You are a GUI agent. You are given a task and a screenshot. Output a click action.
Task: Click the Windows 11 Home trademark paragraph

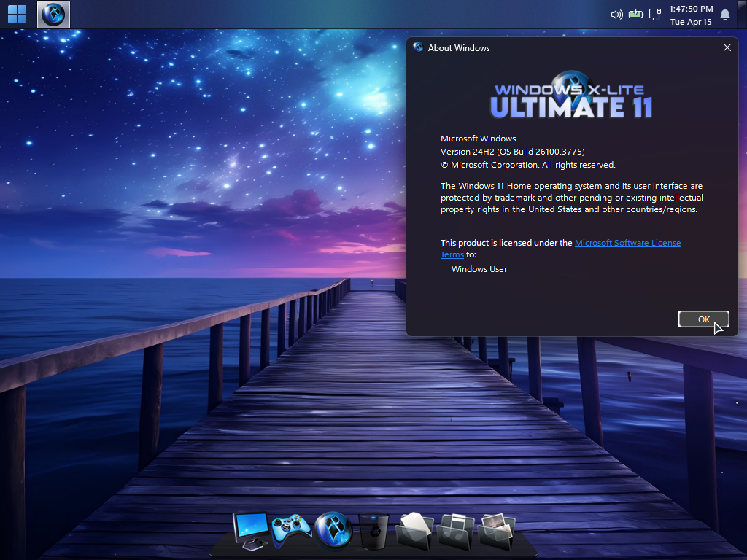[572, 198]
